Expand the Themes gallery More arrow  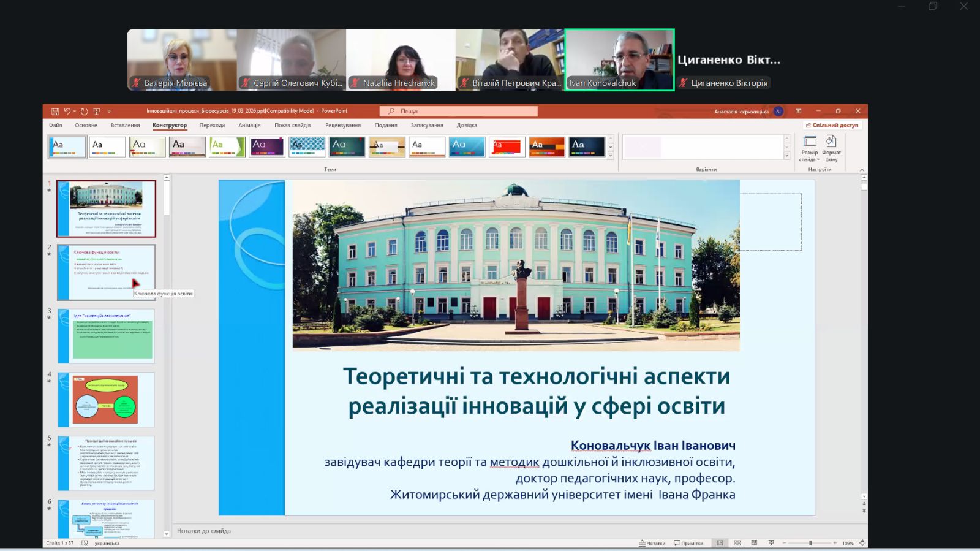tap(611, 156)
